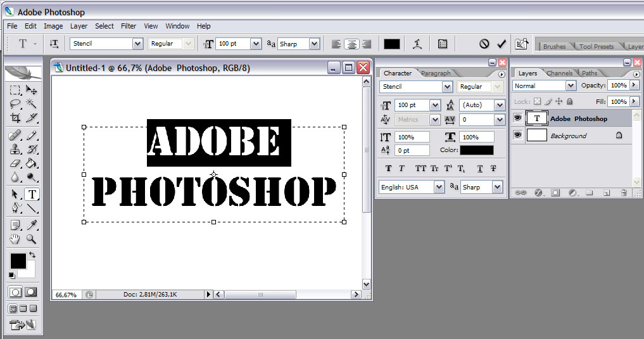644x339 pixels.
Task: Select the Lasso tool
Action: (15, 103)
